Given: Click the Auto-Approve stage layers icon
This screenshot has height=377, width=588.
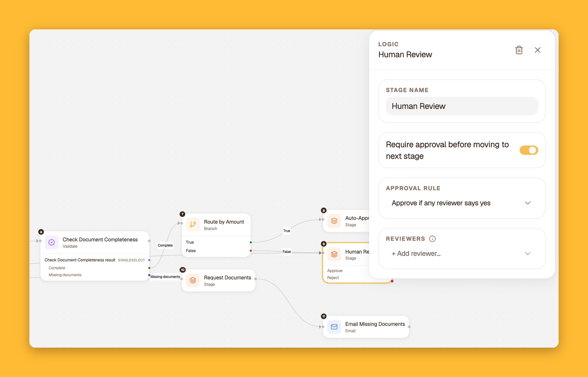Looking at the screenshot, I should [334, 221].
